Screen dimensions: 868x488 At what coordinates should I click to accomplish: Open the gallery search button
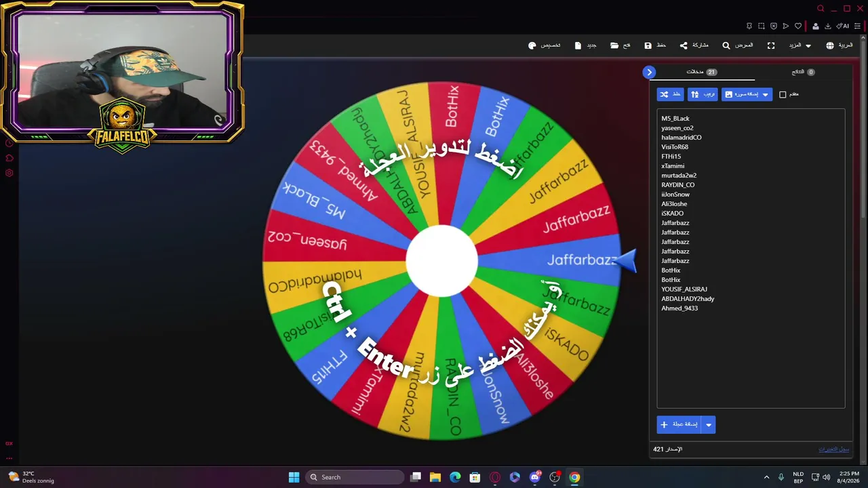click(x=737, y=45)
